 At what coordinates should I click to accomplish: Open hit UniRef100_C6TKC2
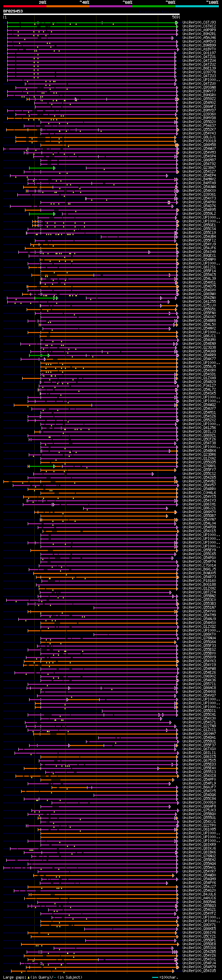pyautogui.click(x=199, y=26)
